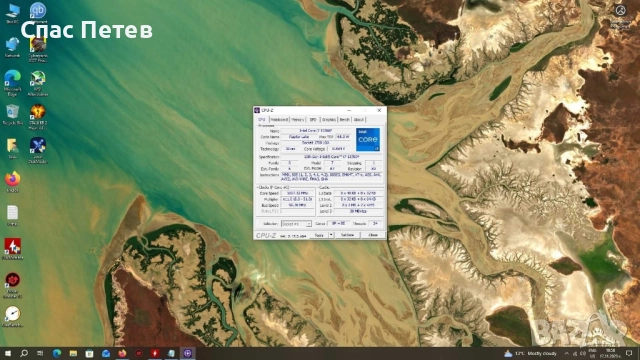Click the Level 3 cache value
The image size is (640, 360).
click(x=358, y=211)
